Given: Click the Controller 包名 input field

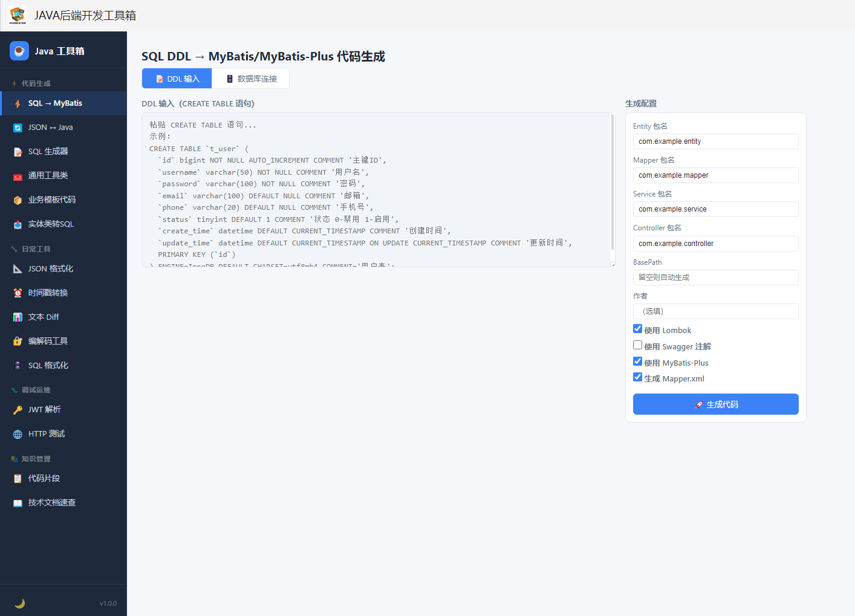Looking at the screenshot, I should tap(716, 244).
